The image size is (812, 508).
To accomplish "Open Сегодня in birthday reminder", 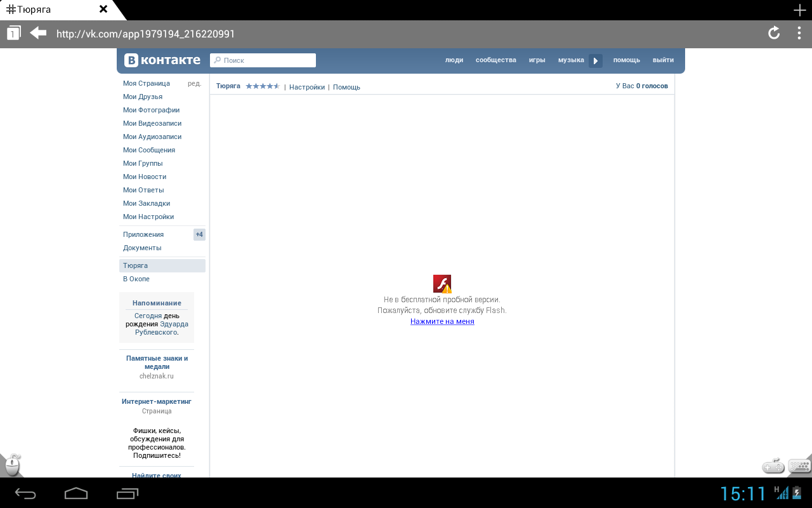I will (148, 316).
